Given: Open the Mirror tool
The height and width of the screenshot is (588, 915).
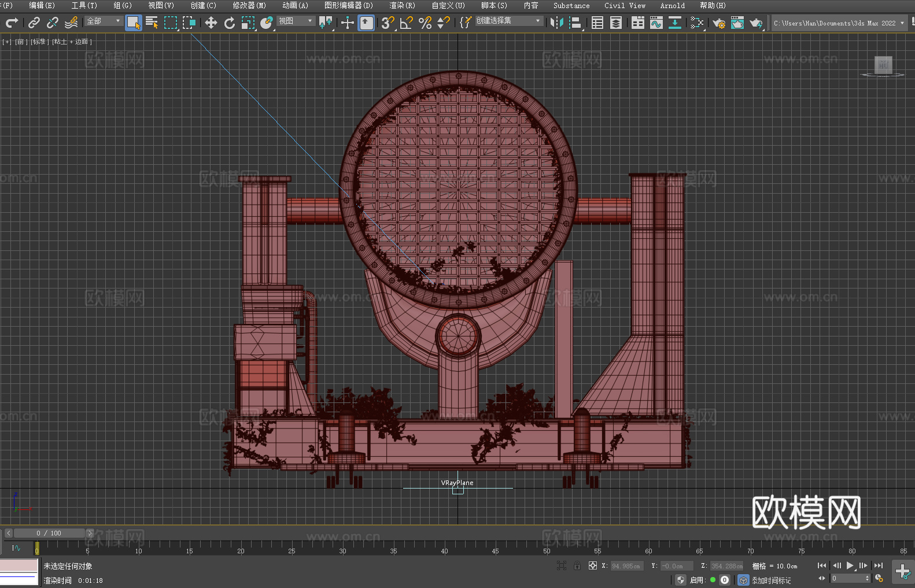Looking at the screenshot, I should [556, 23].
